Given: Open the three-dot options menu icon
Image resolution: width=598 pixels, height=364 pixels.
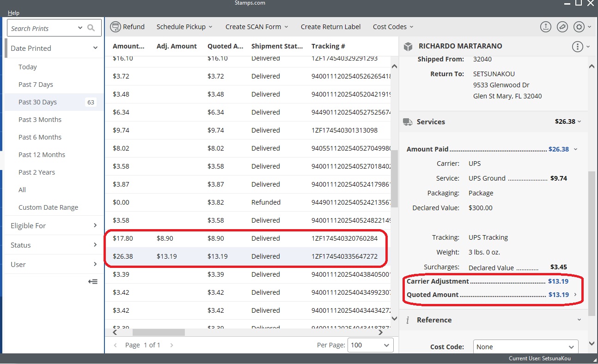Looking at the screenshot, I should 577,46.
